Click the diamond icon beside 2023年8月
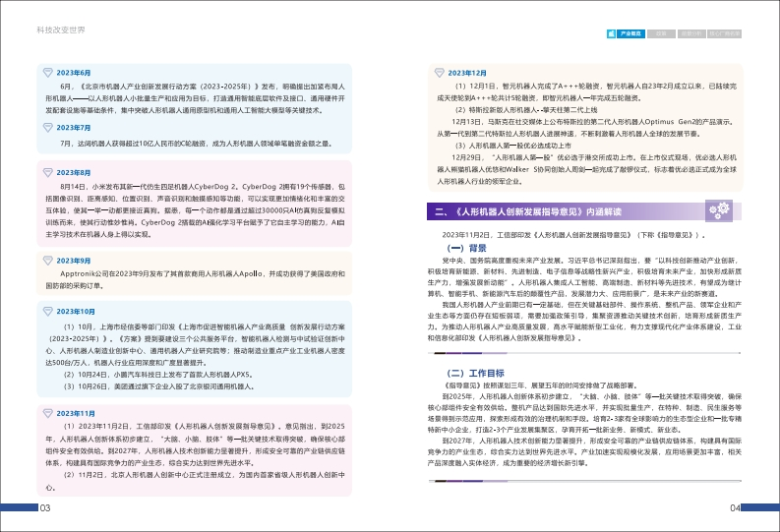The image size is (780, 532). click(48, 172)
